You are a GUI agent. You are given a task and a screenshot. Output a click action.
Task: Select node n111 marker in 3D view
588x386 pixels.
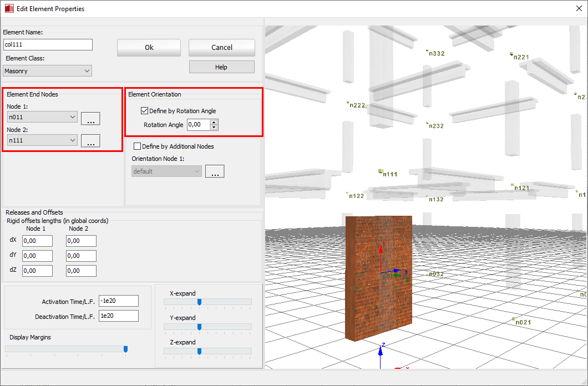[382, 172]
